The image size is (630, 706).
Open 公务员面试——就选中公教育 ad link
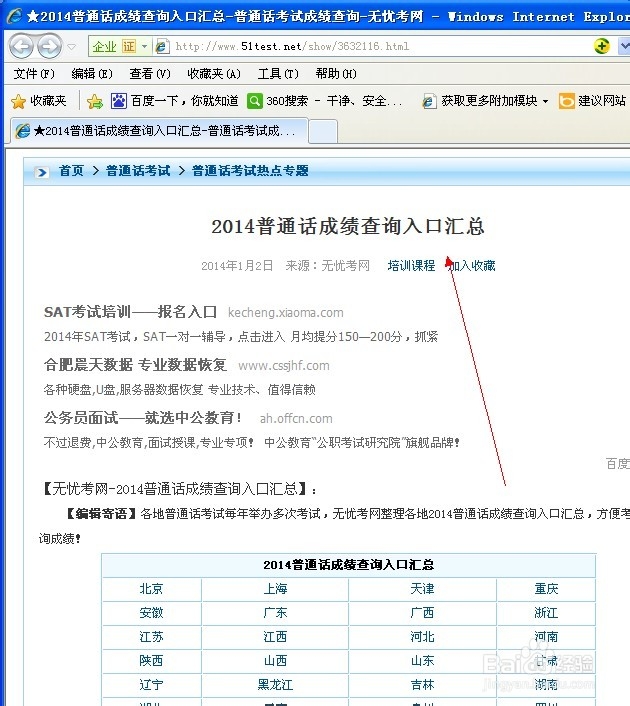click(143, 418)
